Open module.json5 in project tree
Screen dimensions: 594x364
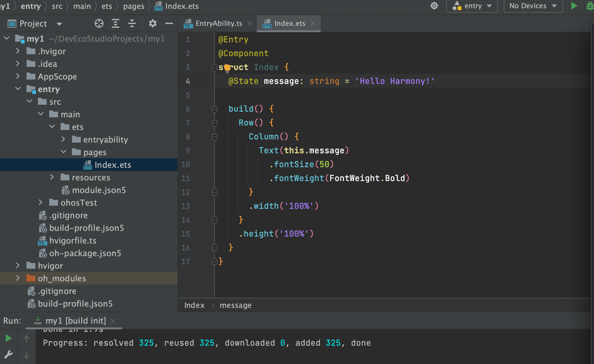(x=98, y=190)
